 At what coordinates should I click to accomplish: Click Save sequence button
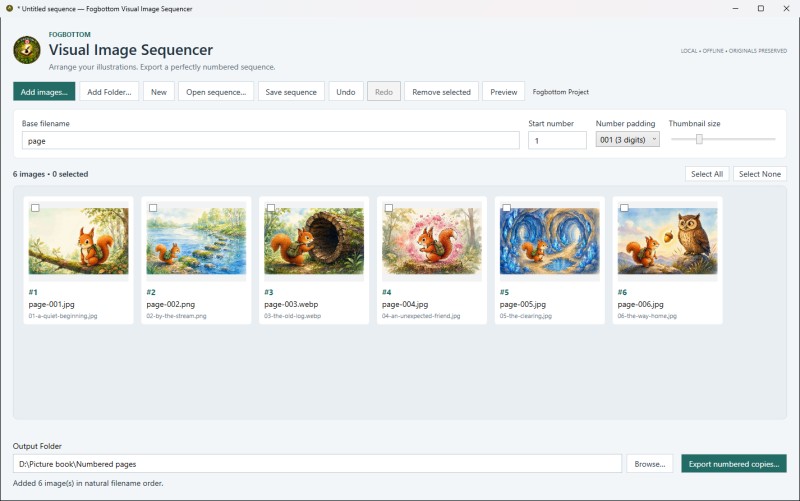pyautogui.click(x=291, y=92)
